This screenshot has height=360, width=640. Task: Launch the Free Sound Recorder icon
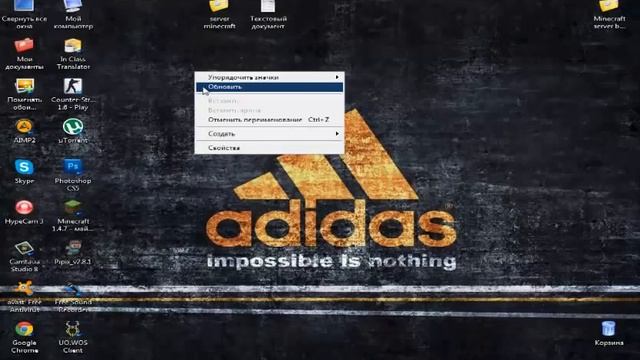tap(73, 289)
